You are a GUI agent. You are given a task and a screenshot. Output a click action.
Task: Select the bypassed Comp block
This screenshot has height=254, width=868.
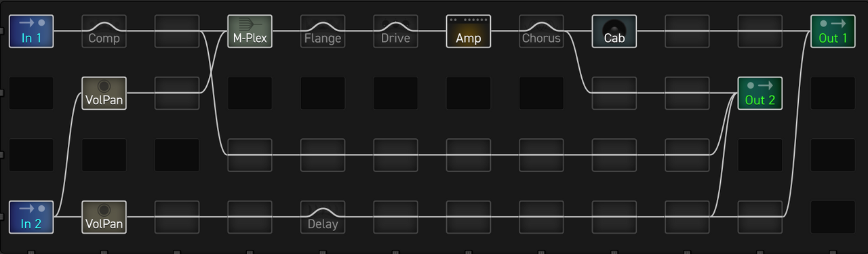(104, 31)
